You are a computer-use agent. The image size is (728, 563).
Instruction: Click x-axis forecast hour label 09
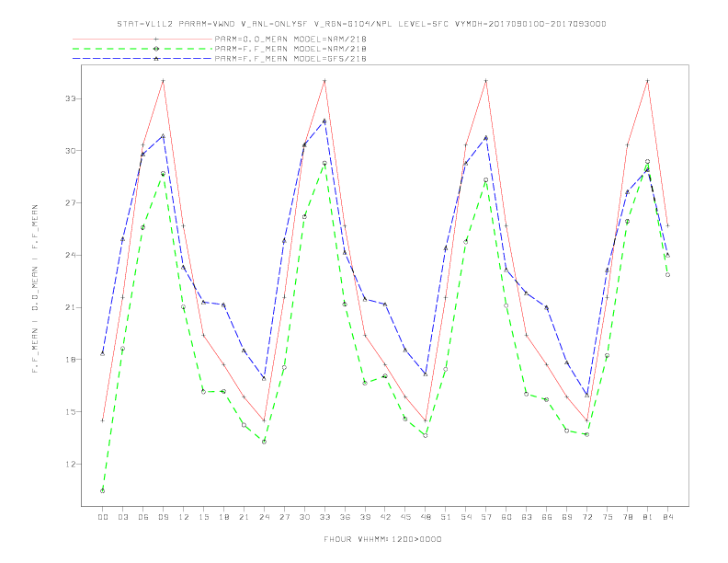tap(163, 517)
